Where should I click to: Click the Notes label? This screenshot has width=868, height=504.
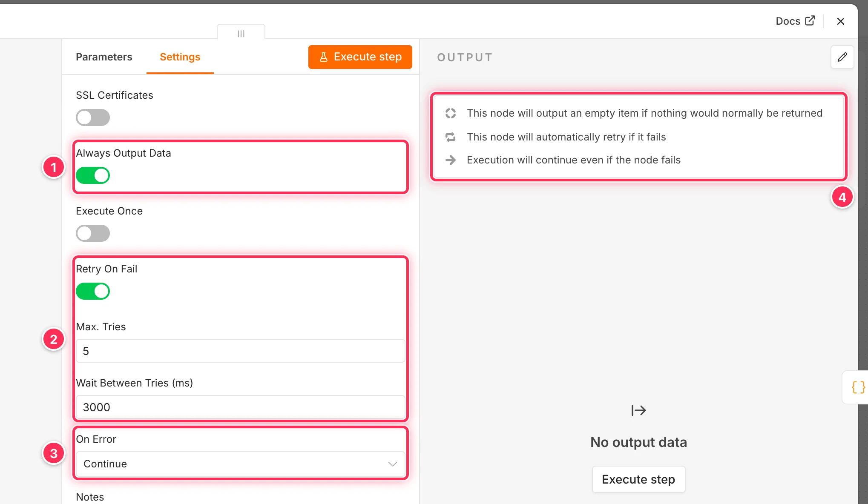click(x=90, y=497)
